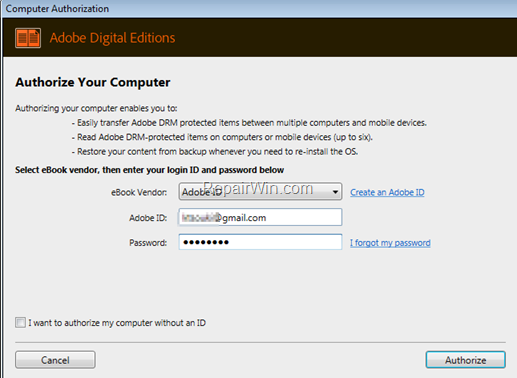Image resolution: width=517 pixels, height=378 pixels.
Task: Click the 'Read Adobe DRM-protected items' line
Action: pos(222,137)
